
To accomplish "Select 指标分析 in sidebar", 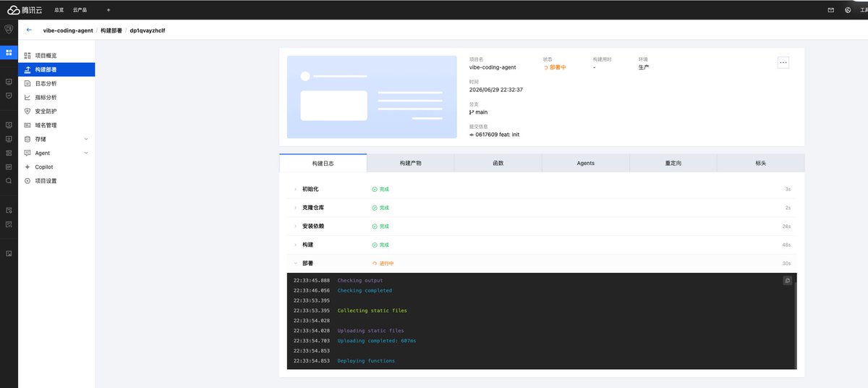I will (x=56, y=97).
